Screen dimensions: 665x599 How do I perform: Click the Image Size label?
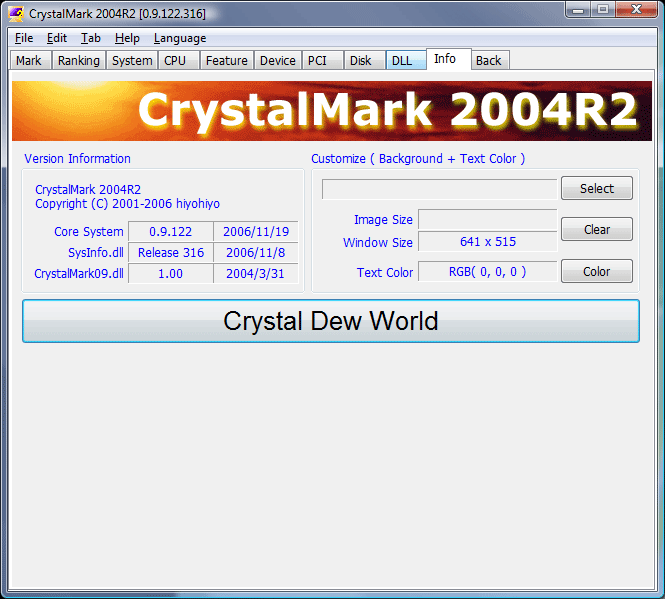tap(383, 220)
